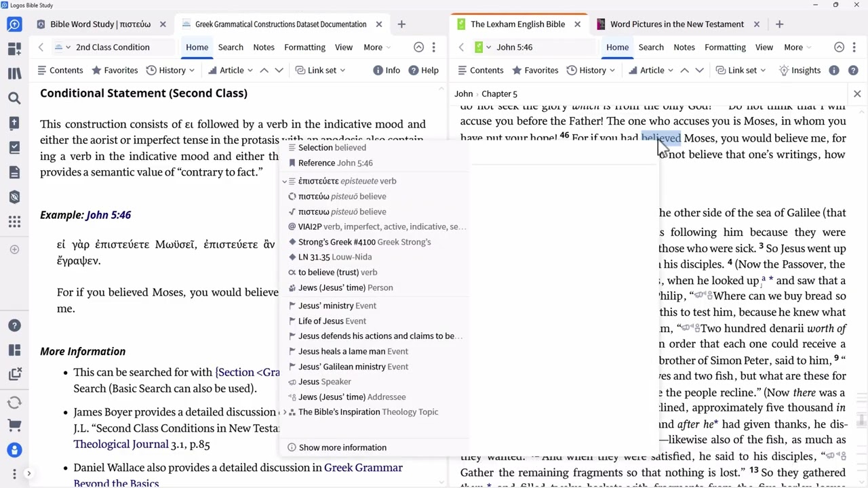868x488 pixels.
Task: Open the right panel kebab menu
Action: (x=854, y=47)
